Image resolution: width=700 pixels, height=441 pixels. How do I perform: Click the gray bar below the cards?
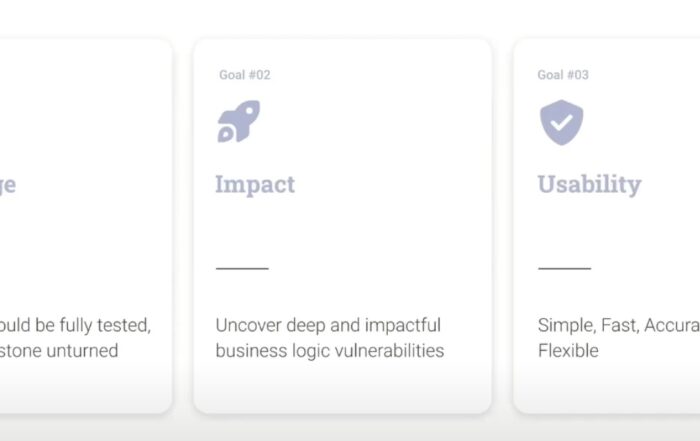click(350, 430)
